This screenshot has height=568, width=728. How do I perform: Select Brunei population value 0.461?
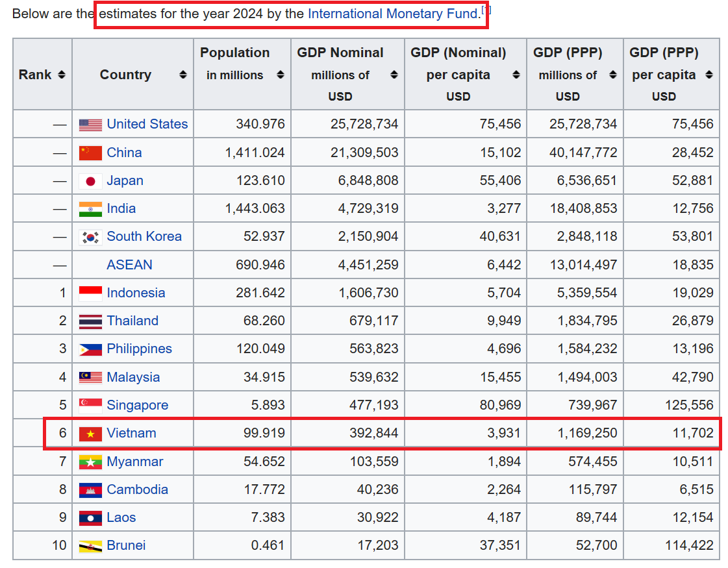click(x=268, y=545)
